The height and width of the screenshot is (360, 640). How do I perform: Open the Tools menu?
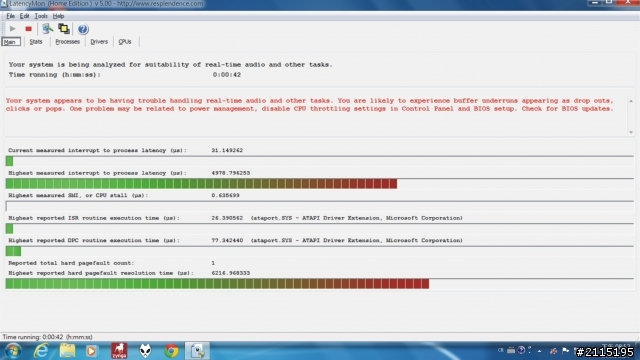[x=41, y=16]
